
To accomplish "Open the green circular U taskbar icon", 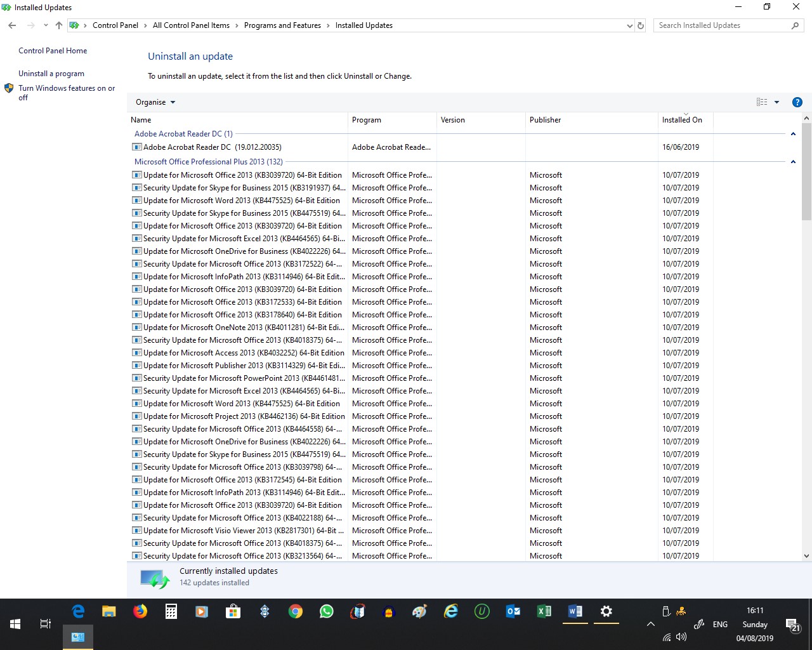I will point(482,611).
